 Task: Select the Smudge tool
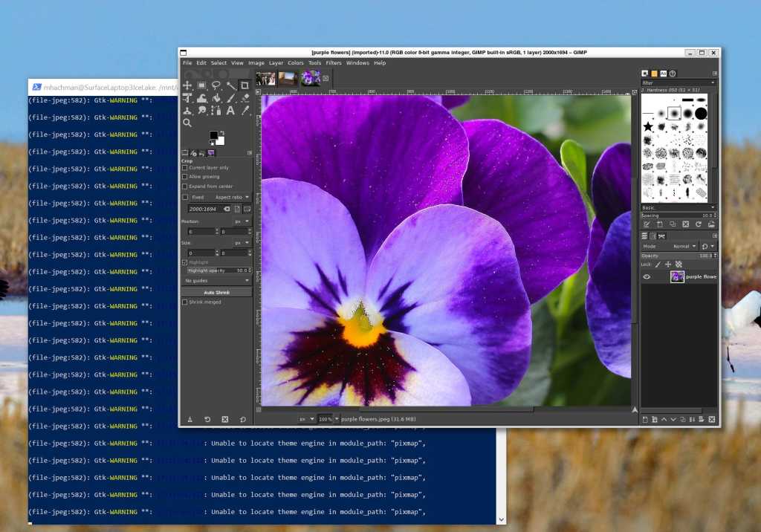point(201,111)
